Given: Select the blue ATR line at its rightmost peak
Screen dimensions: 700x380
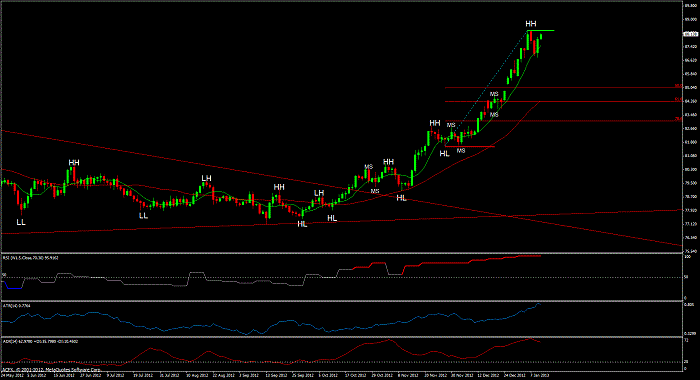Looking at the screenshot, I should pyautogui.click(x=538, y=304).
